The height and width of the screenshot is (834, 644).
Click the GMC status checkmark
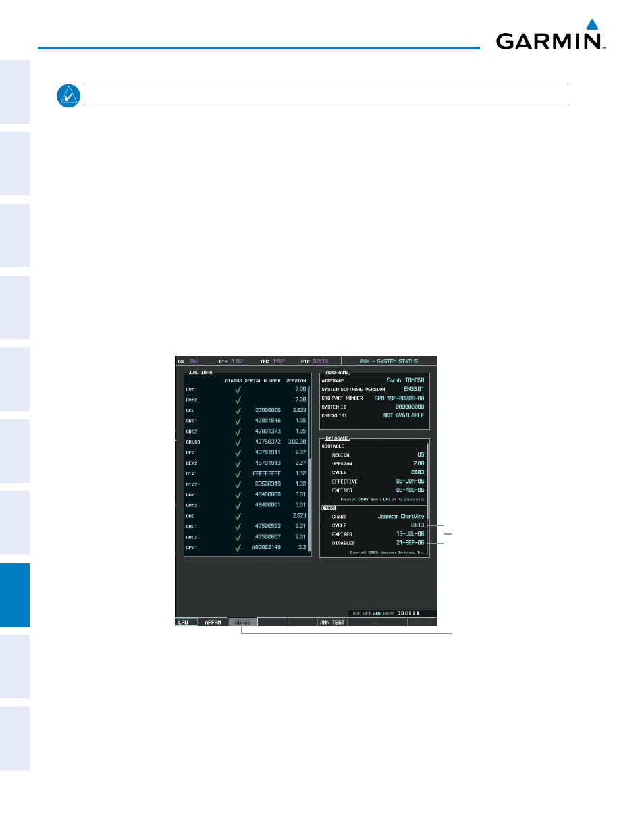(x=238, y=516)
